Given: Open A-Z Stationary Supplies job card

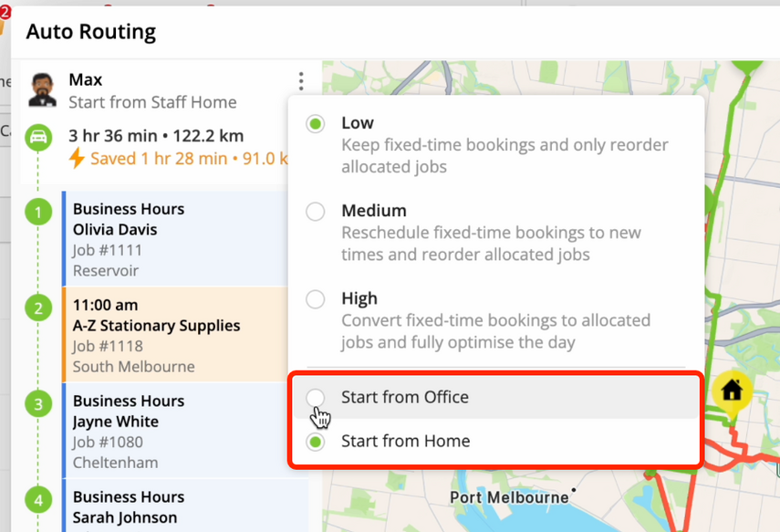Looking at the screenshot, I should coord(175,335).
